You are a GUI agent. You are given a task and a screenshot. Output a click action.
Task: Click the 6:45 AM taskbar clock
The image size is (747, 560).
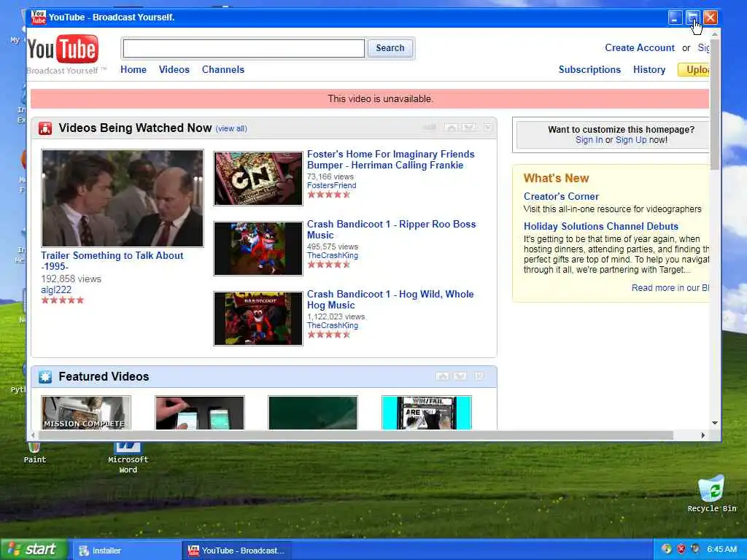[721, 549]
